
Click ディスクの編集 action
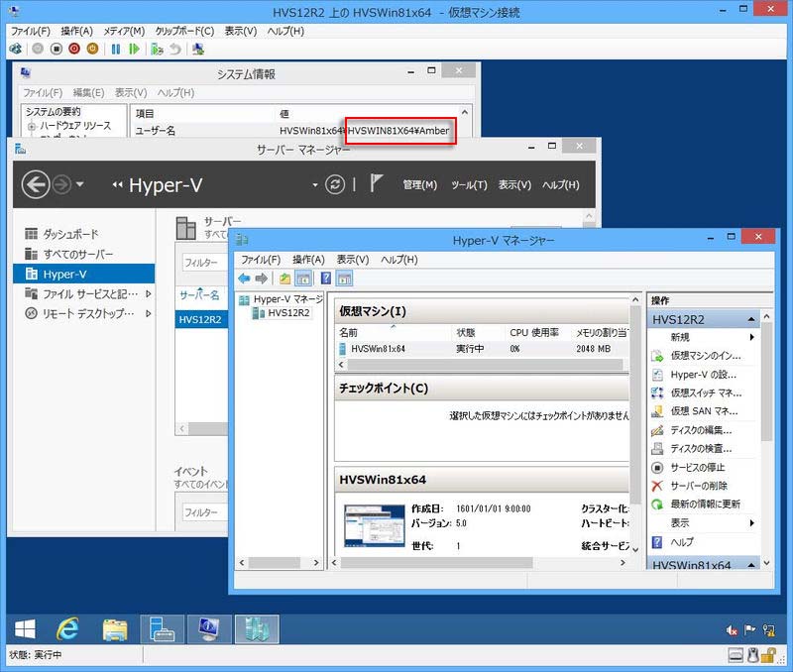coord(703,430)
